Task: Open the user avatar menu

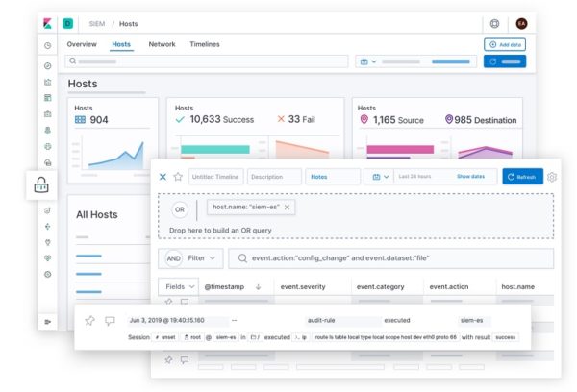Action: [x=521, y=23]
